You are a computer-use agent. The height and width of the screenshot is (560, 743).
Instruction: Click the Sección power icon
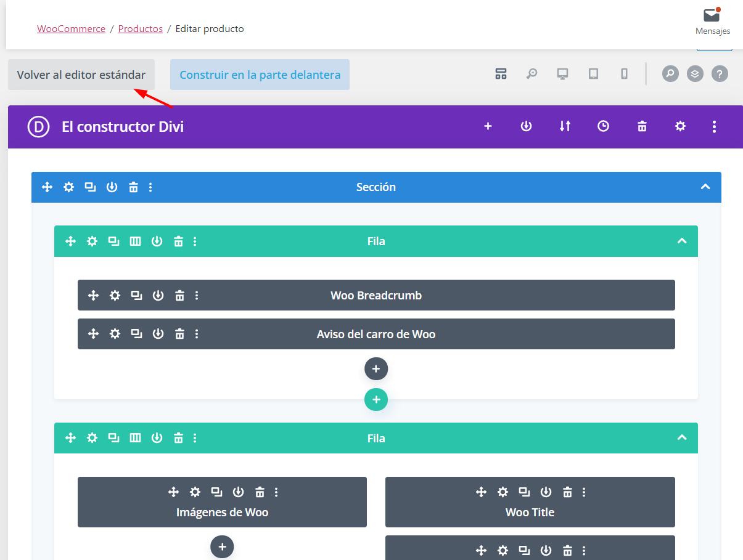point(112,187)
